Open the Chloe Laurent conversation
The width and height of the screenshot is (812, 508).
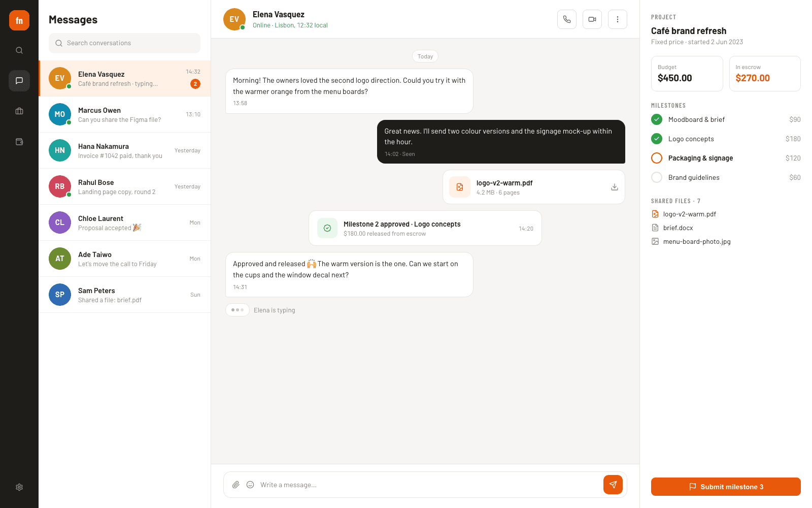[125, 223]
